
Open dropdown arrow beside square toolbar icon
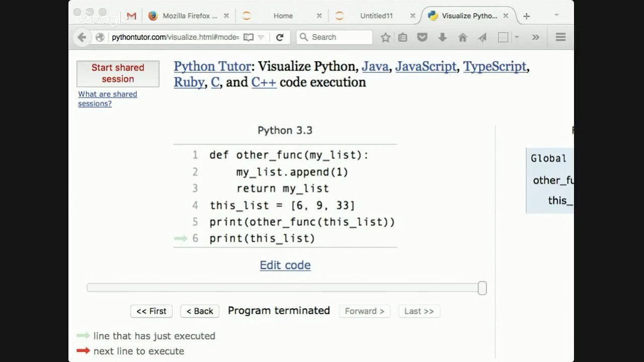point(516,37)
